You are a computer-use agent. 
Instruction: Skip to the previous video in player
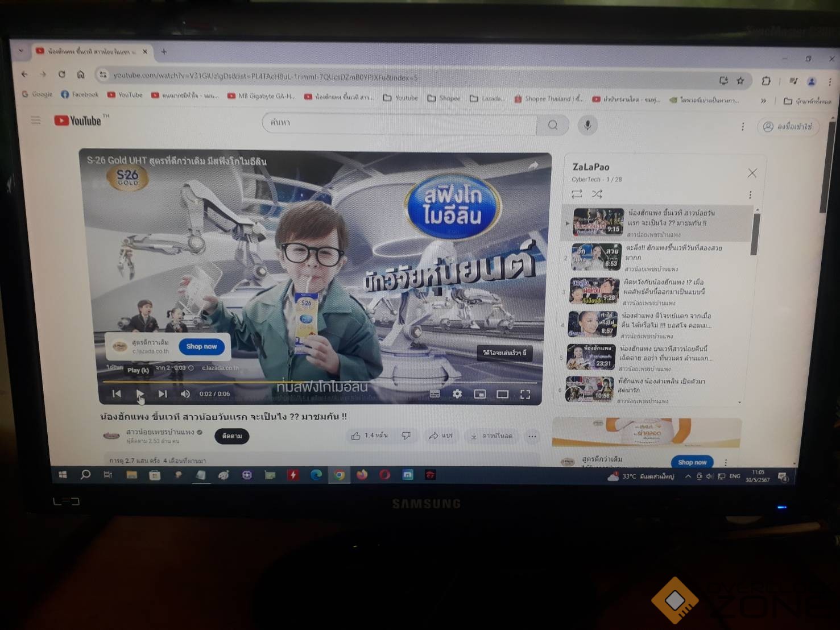117,393
